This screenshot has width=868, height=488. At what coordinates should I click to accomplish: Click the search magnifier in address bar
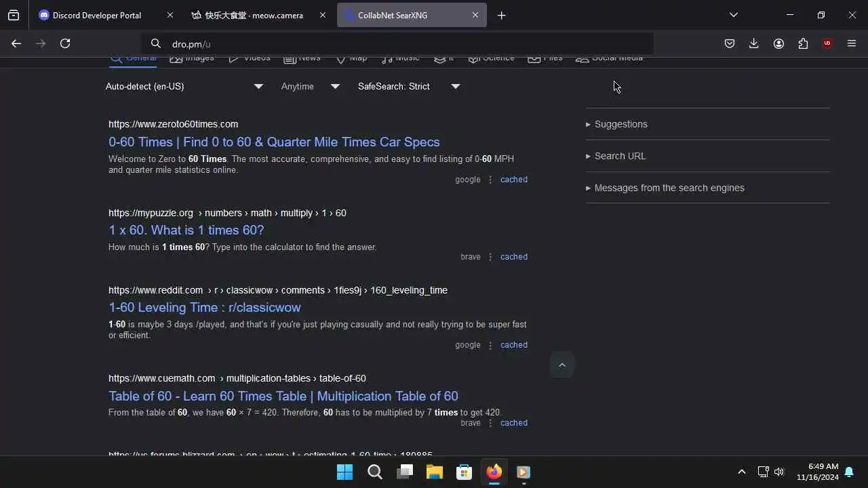click(156, 43)
